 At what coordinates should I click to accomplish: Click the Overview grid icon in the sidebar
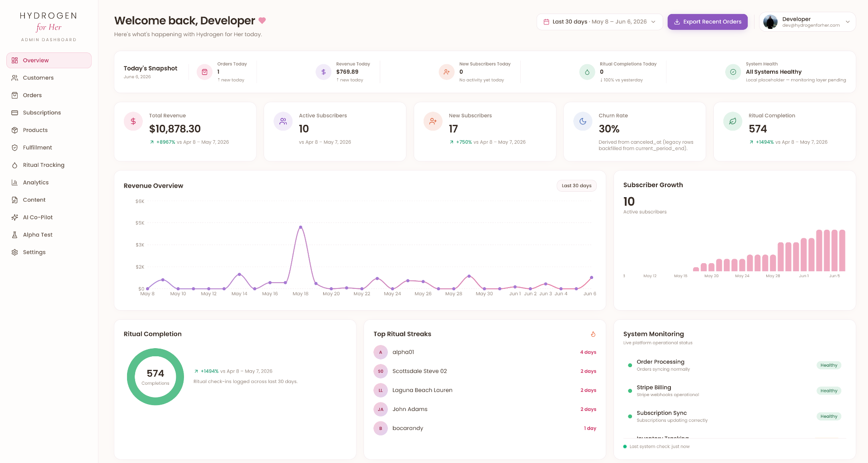pyautogui.click(x=14, y=61)
